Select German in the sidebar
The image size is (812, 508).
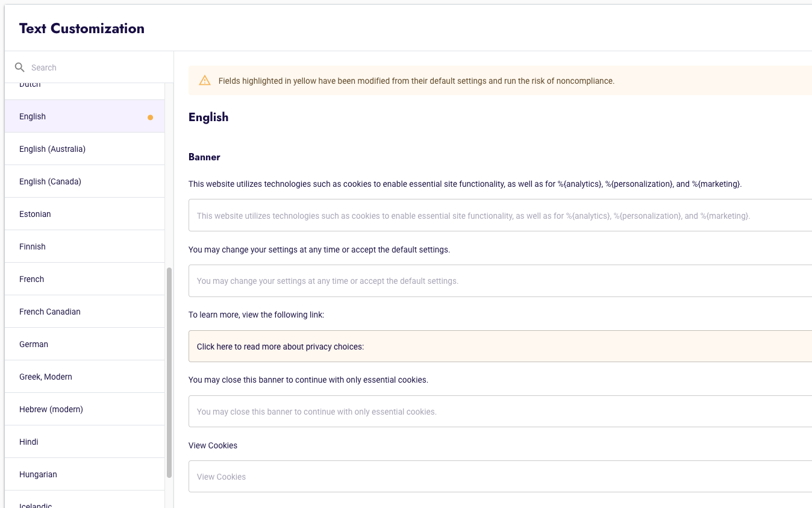pyautogui.click(x=84, y=344)
